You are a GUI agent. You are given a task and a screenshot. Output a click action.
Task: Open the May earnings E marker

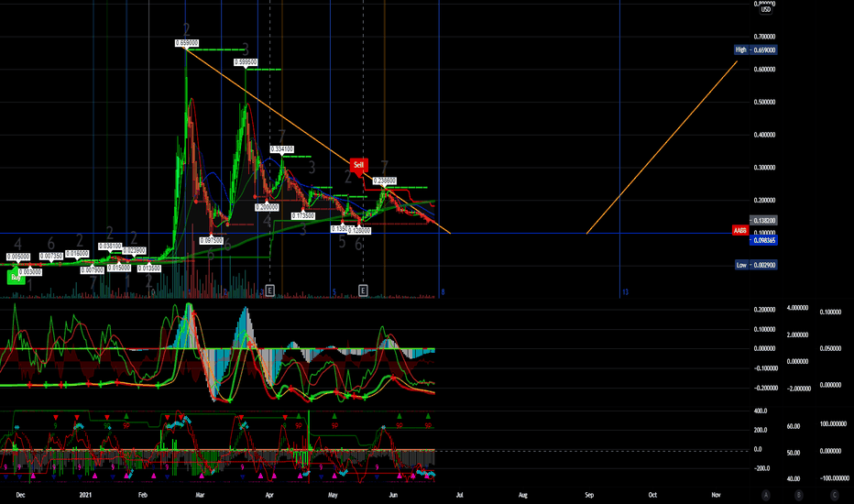(363, 290)
